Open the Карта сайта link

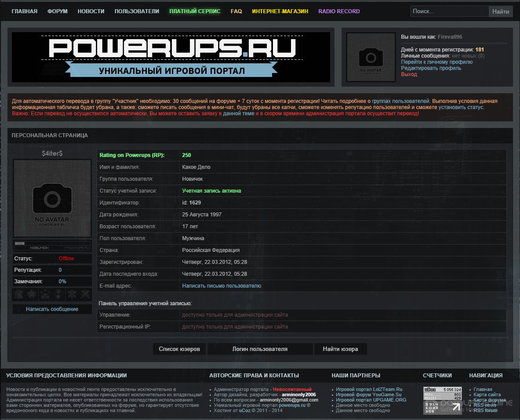487,395
